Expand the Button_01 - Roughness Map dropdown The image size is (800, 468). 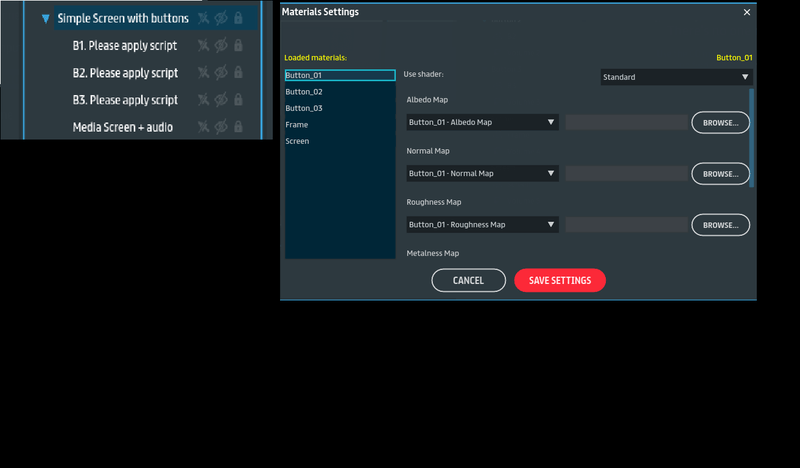[x=482, y=225]
